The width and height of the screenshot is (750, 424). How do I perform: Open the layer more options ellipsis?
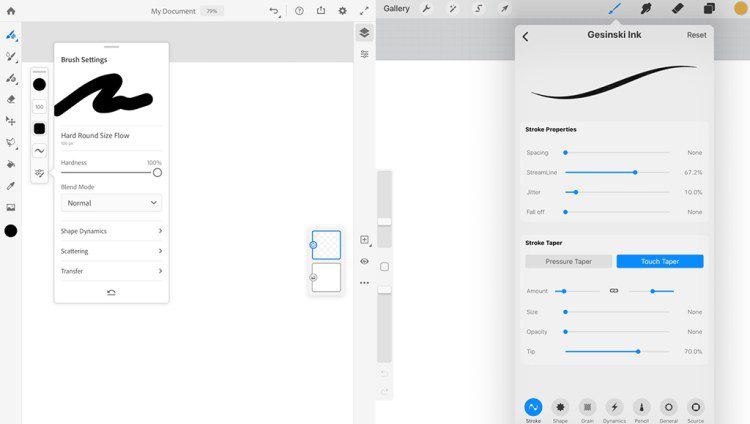click(364, 283)
